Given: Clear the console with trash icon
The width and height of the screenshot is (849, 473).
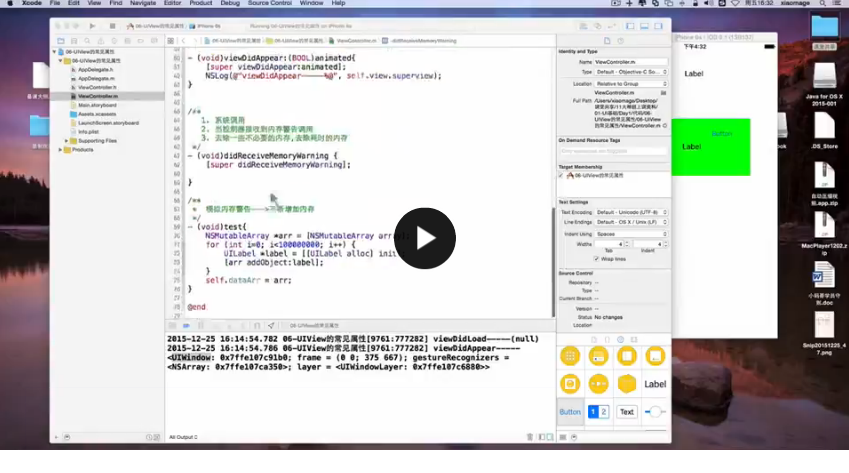Looking at the screenshot, I should click(x=530, y=437).
